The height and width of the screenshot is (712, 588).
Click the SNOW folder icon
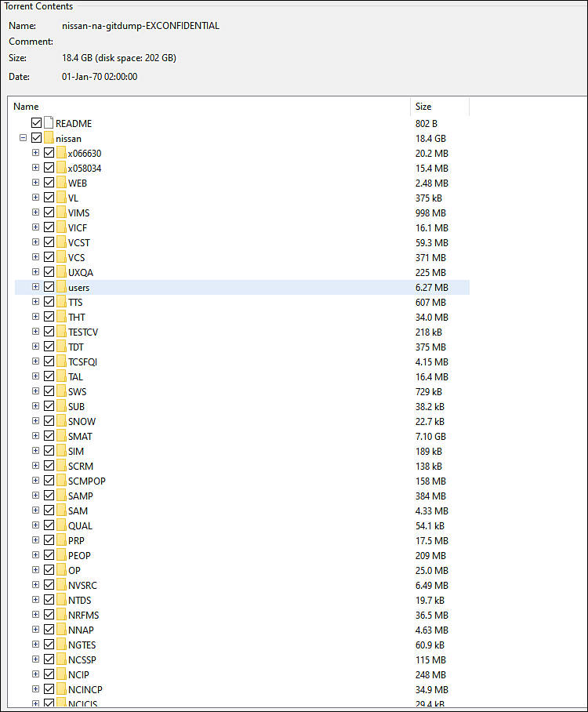[x=61, y=420]
